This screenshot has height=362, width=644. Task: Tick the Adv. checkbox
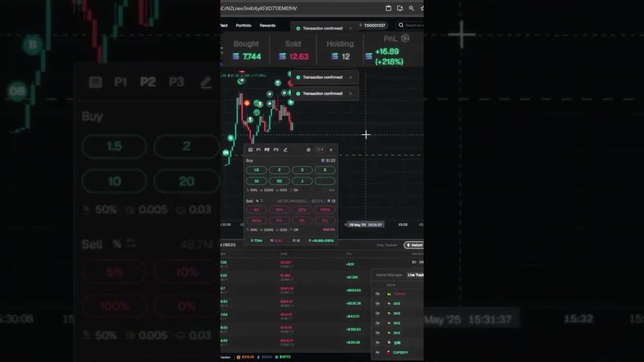[x=325, y=190]
